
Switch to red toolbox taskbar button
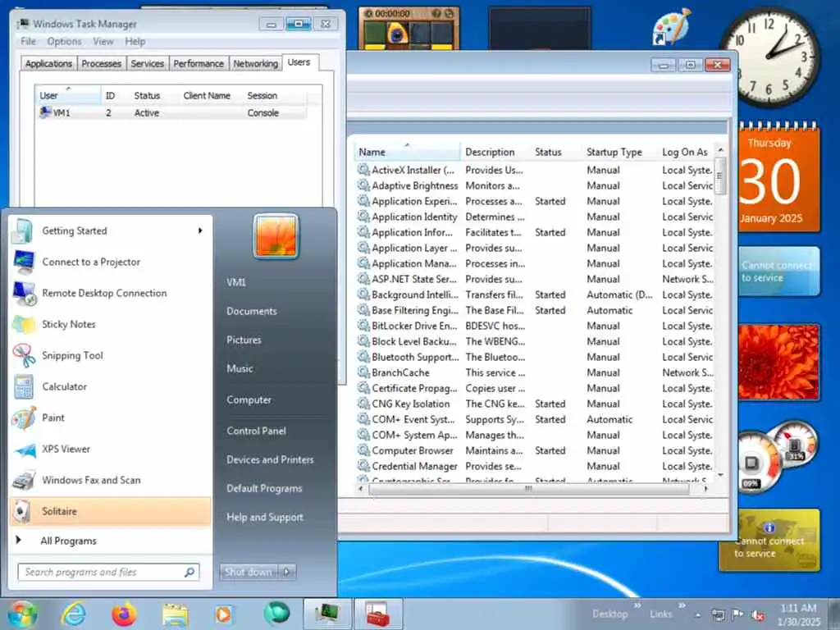coord(378,614)
